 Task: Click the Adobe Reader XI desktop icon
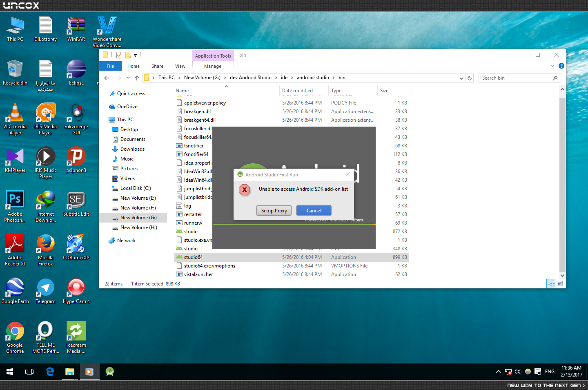15,250
